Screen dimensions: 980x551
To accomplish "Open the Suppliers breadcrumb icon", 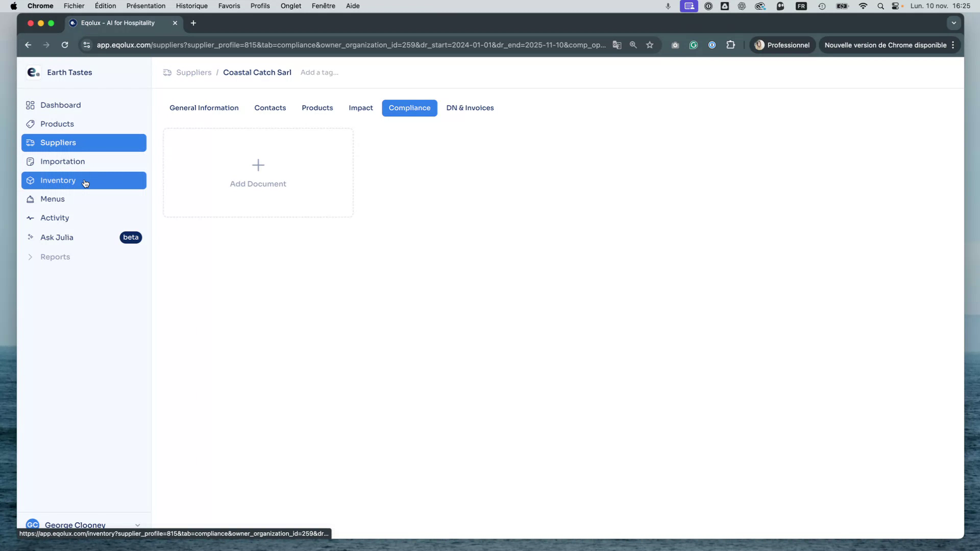I will [167, 72].
